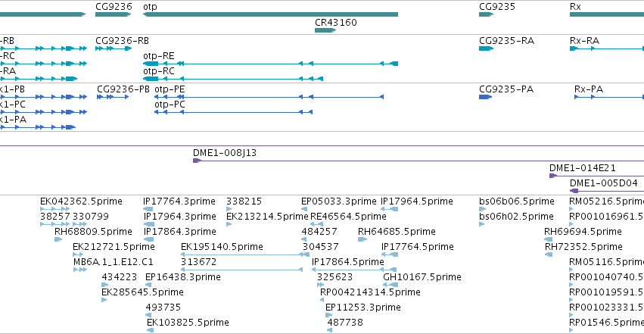
Task: Click EST bs06h02.5prime
Action: pyautogui.click(x=482, y=224)
